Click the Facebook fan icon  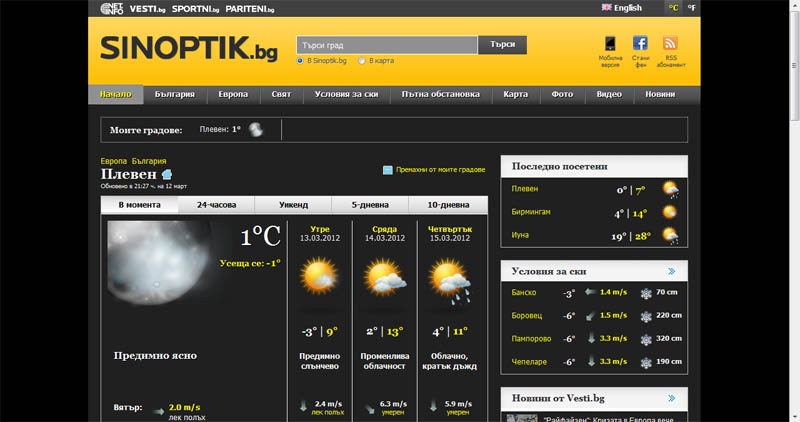(640, 43)
